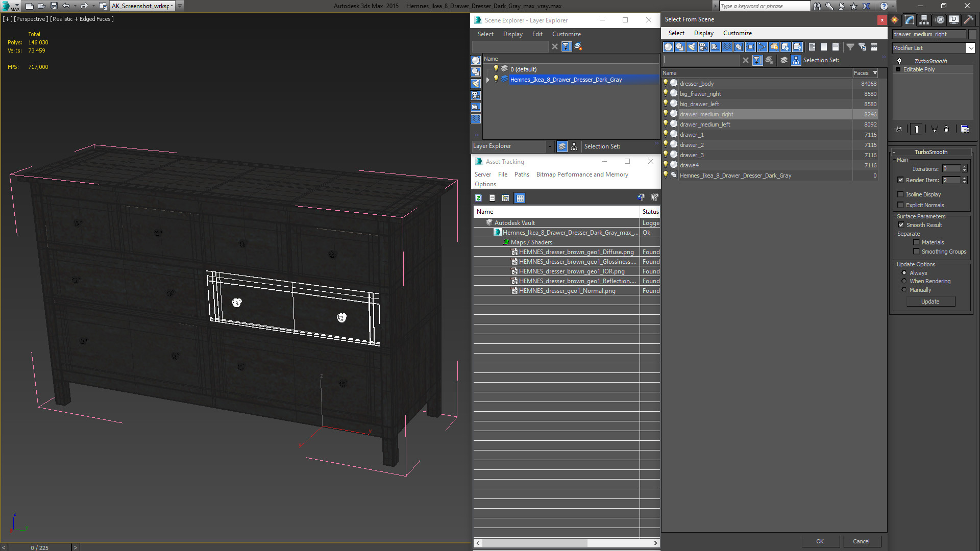
Task: Switch to Sort by Layer in Select From Scene
Action: [x=784, y=60]
